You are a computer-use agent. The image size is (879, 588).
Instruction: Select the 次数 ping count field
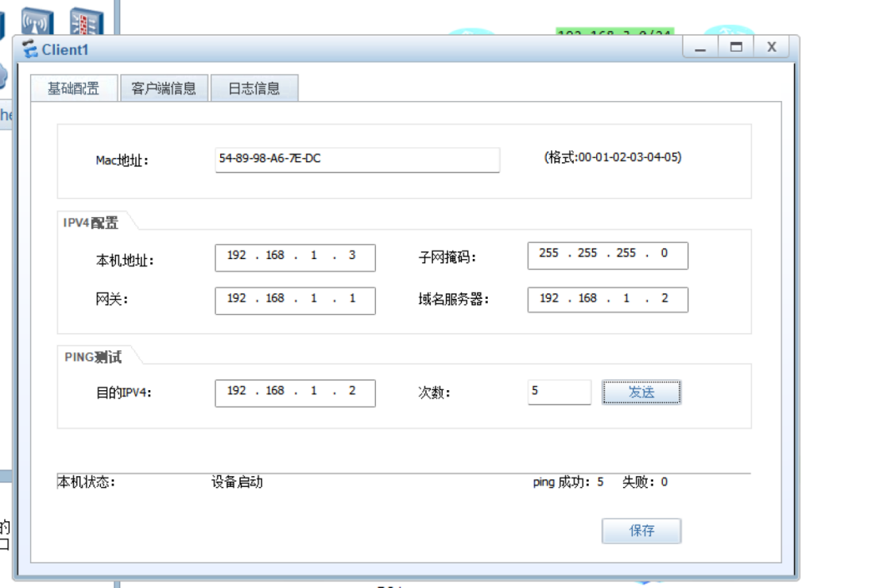coord(559,392)
